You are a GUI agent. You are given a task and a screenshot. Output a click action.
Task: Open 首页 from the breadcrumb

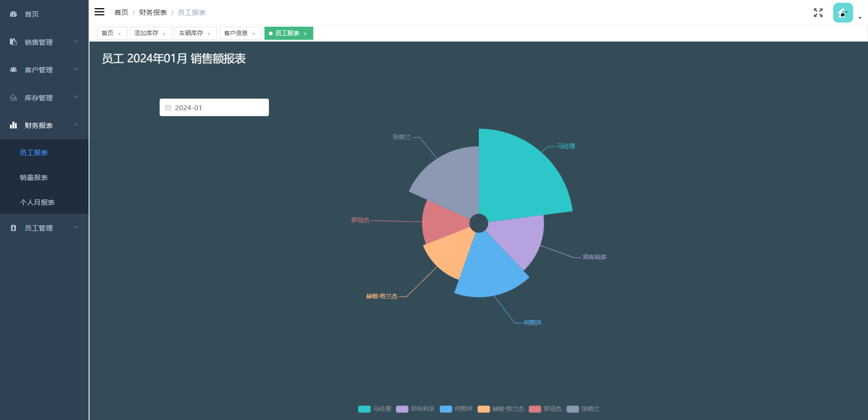[121, 12]
